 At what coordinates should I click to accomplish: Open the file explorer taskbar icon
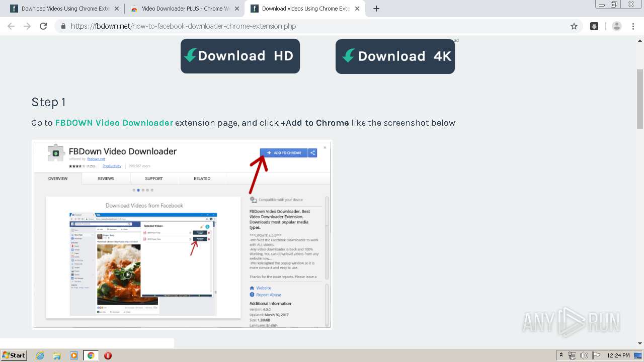pos(57,355)
